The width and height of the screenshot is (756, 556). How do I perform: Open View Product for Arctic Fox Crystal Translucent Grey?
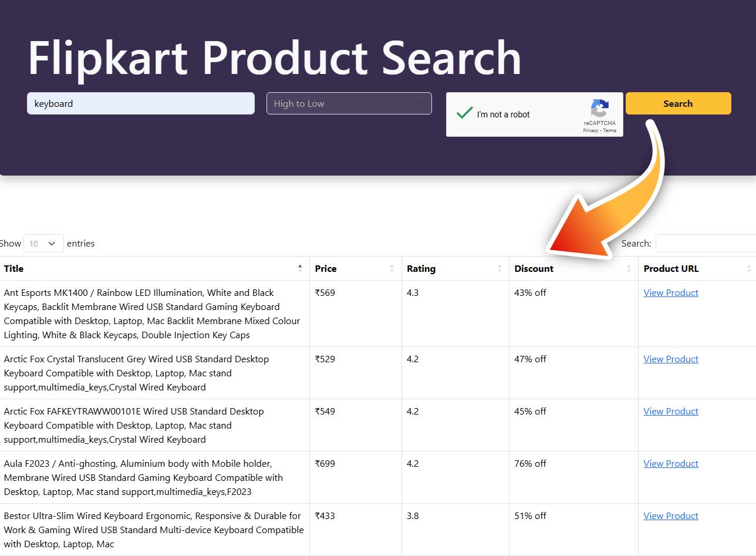671,359
